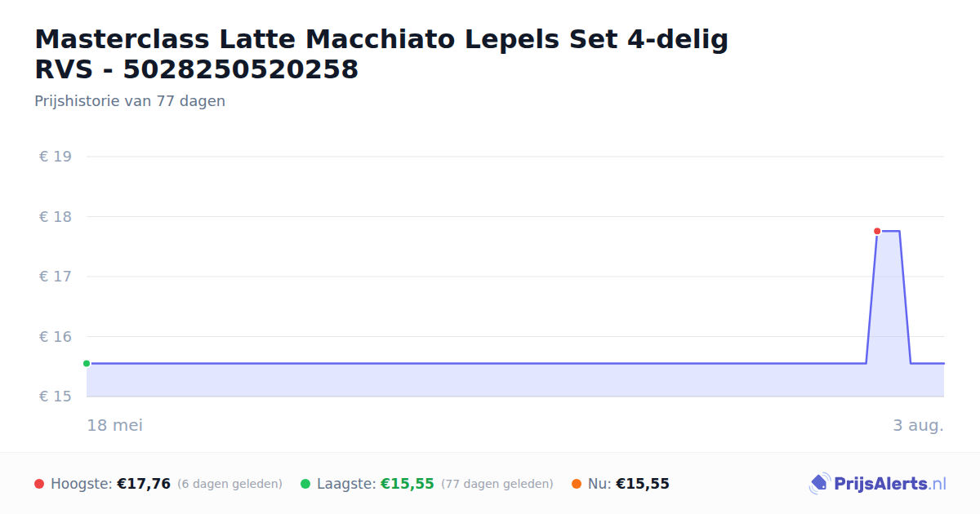Click the red Hoogste legend dot
This screenshot has width=980, height=514.
39,484
